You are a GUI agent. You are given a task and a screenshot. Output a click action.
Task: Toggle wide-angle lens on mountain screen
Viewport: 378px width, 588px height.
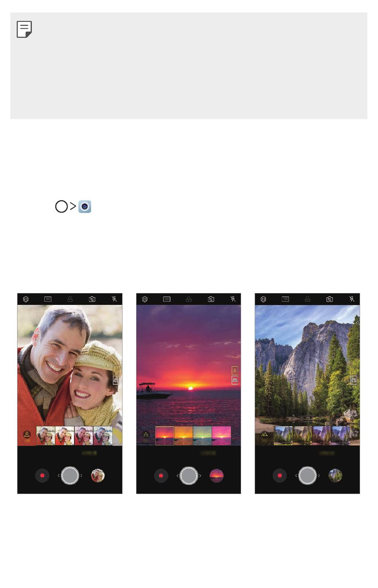click(354, 381)
